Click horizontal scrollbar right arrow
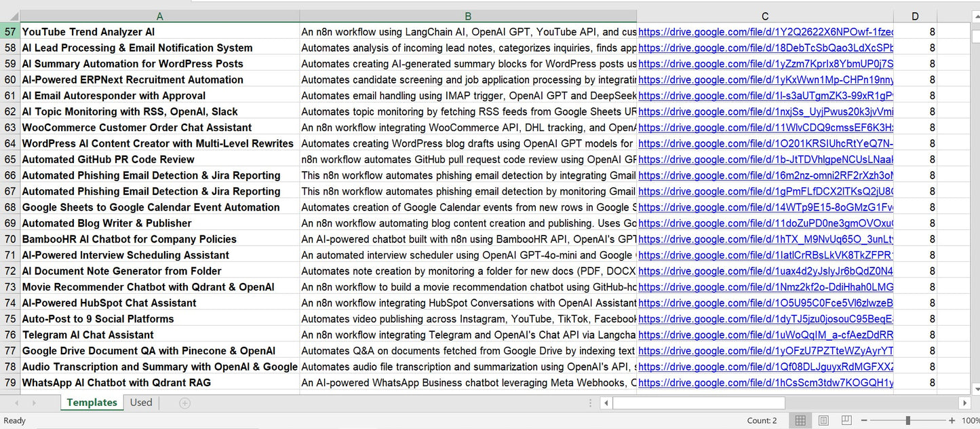The width and height of the screenshot is (980, 429). pos(964,403)
